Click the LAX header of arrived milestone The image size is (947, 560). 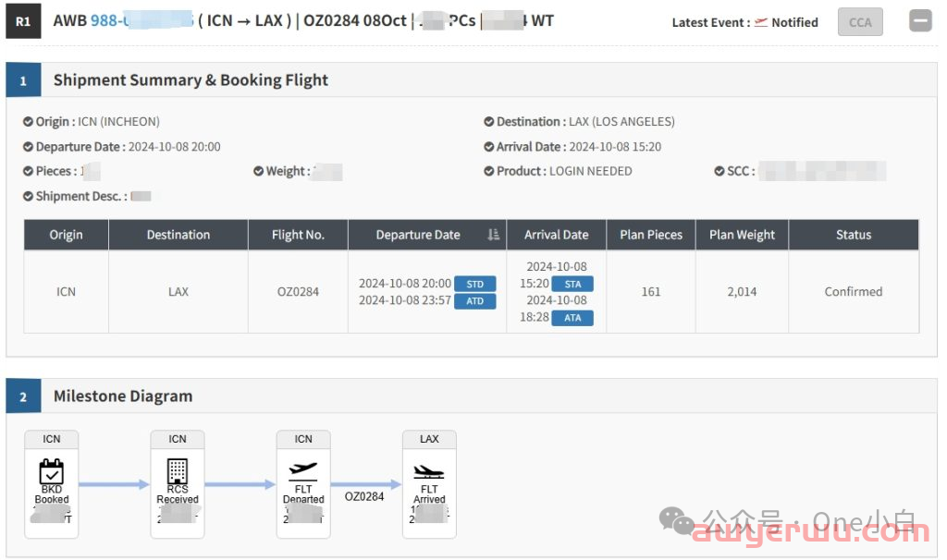(429, 439)
